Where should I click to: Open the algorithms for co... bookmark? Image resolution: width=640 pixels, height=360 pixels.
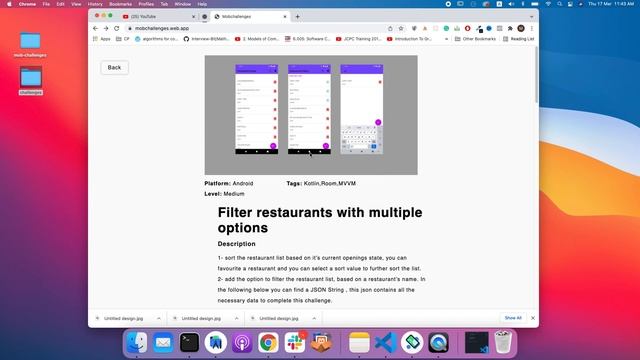click(x=157, y=39)
